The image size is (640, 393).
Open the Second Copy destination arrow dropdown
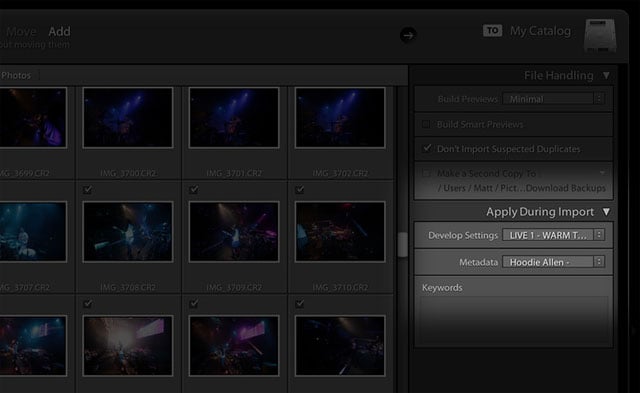(602, 173)
